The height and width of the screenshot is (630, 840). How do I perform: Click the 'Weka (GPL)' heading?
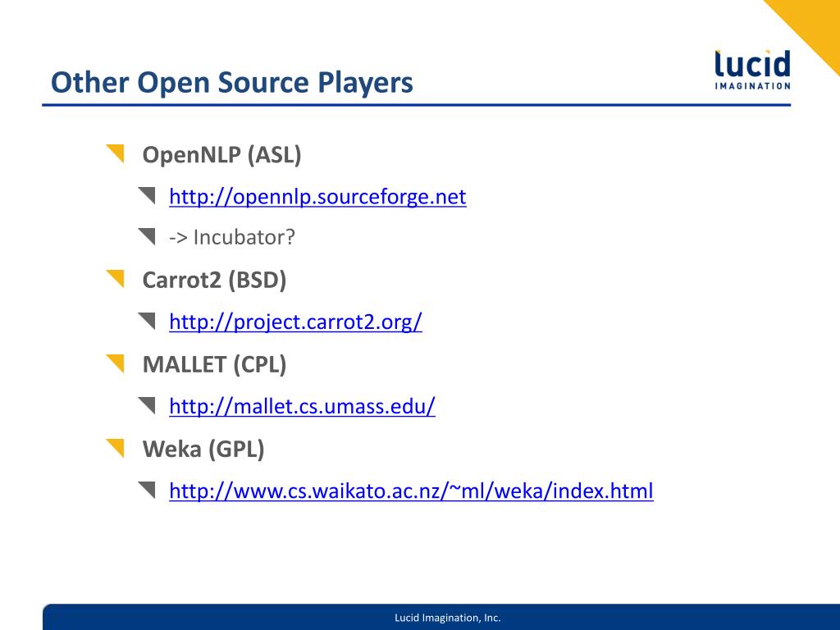coord(203,449)
